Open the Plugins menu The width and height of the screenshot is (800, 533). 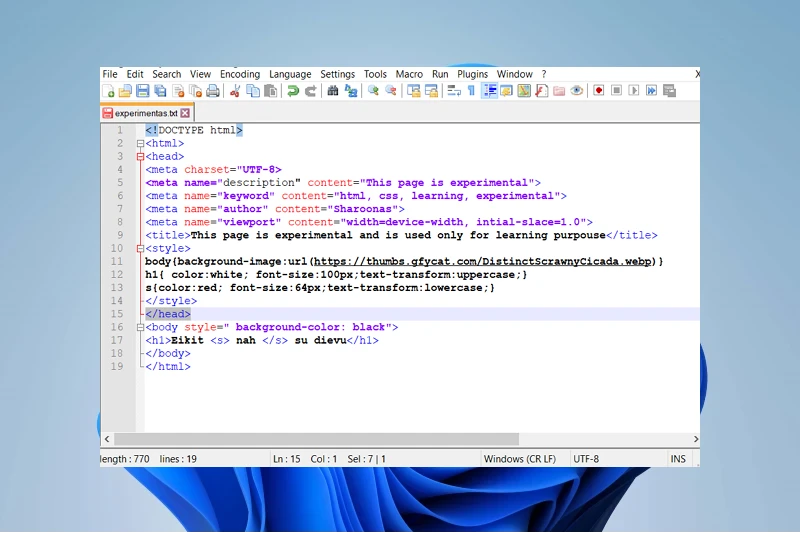[x=472, y=74]
